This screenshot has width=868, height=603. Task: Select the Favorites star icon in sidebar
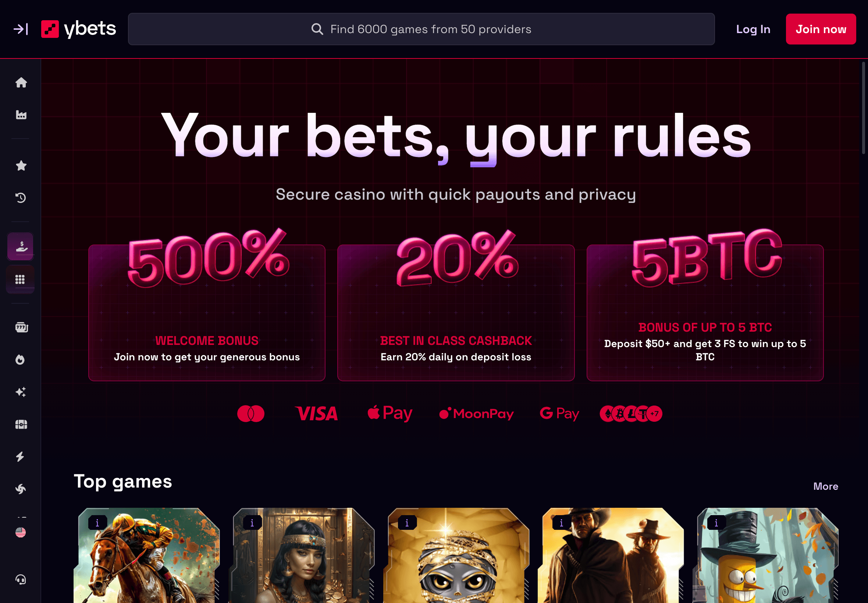pos(21,165)
